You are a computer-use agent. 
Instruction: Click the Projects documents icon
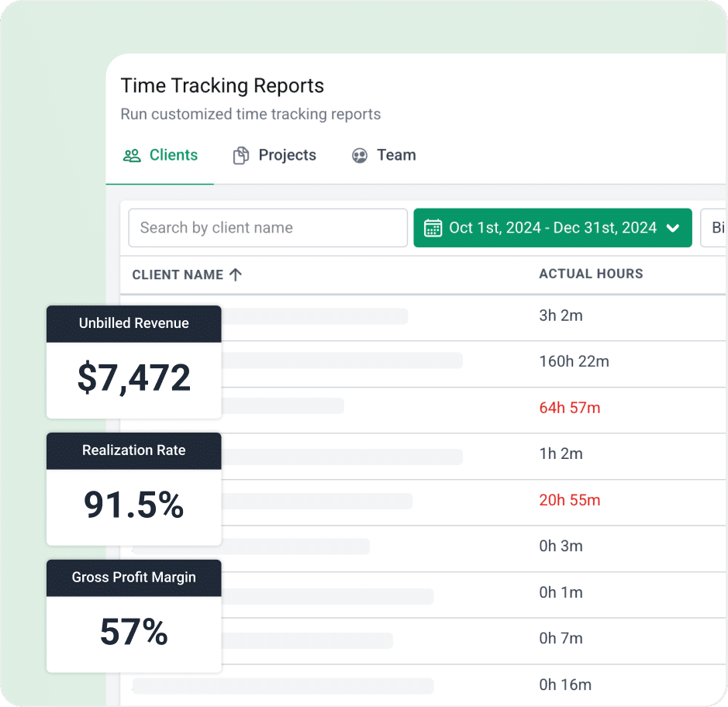[241, 156]
